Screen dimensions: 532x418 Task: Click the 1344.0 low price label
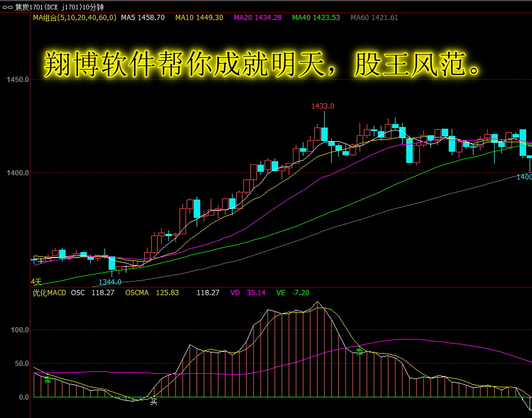pyautogui.click(x=110, y=282)
